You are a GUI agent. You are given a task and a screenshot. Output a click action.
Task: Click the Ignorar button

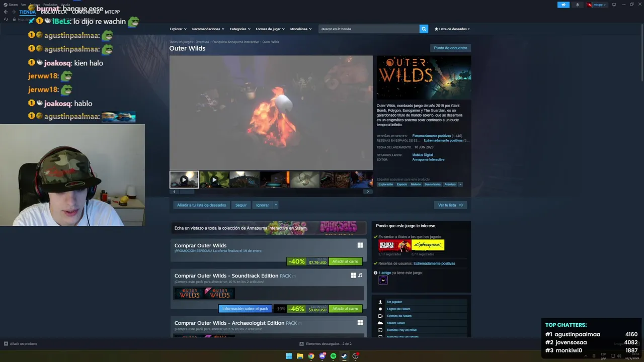(262, 205)
